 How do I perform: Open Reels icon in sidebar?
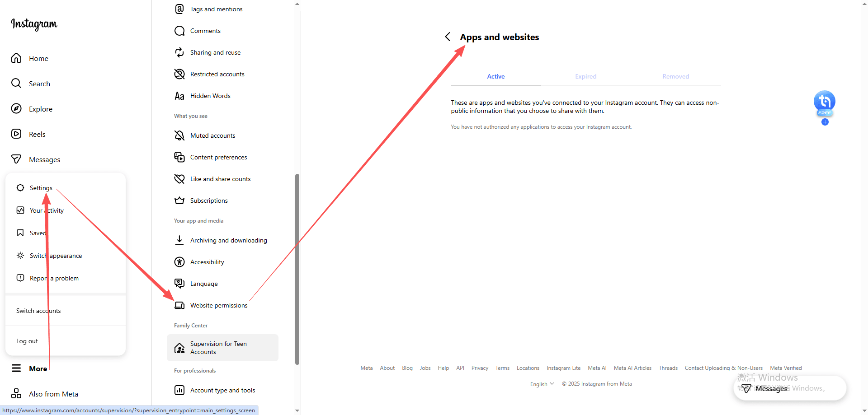point(16,134)
